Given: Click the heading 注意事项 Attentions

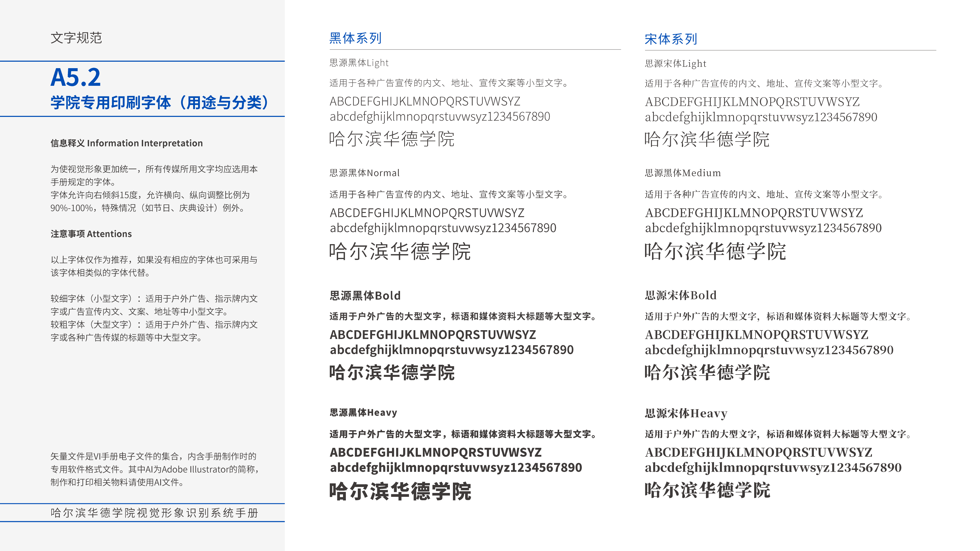Looking at the screenshot, I should 91,234.
